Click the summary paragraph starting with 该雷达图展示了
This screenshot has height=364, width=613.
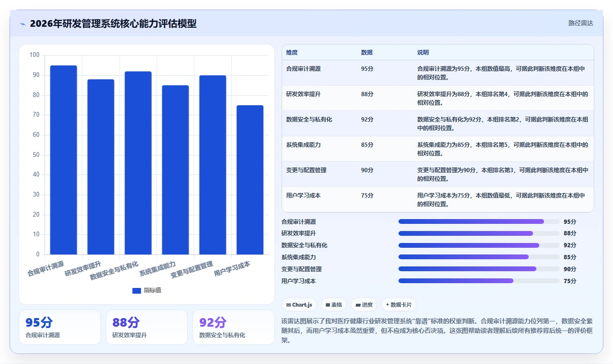pos(437,331)
